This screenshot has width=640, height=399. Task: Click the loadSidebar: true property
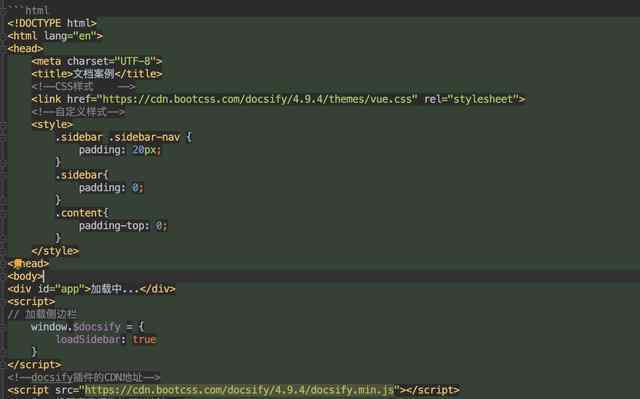click(106, 339)
